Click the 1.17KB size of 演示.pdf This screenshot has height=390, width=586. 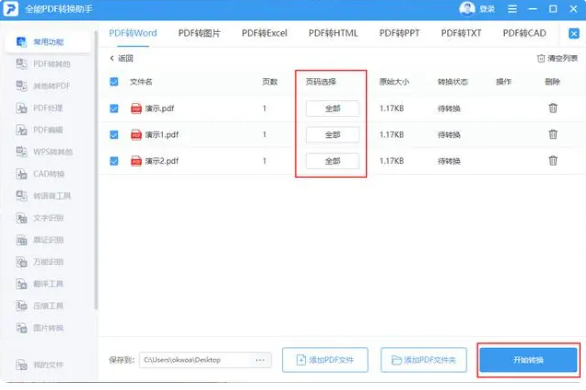392,108
